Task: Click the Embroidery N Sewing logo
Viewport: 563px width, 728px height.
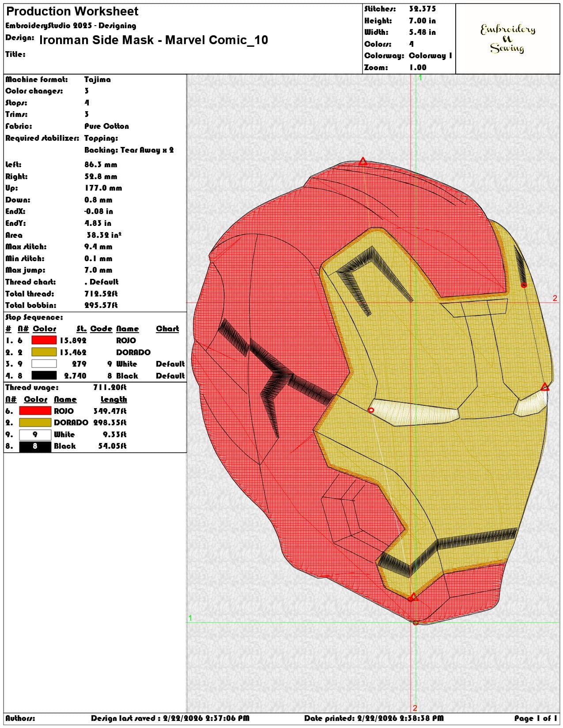Action: click(x=508, y=39)
